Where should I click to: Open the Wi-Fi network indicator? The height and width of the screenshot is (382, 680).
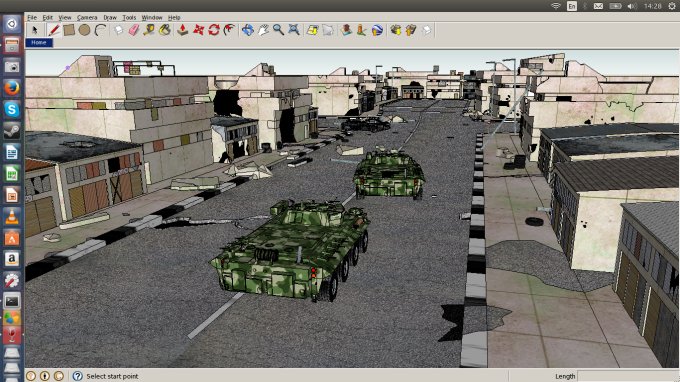click(556, 6)
